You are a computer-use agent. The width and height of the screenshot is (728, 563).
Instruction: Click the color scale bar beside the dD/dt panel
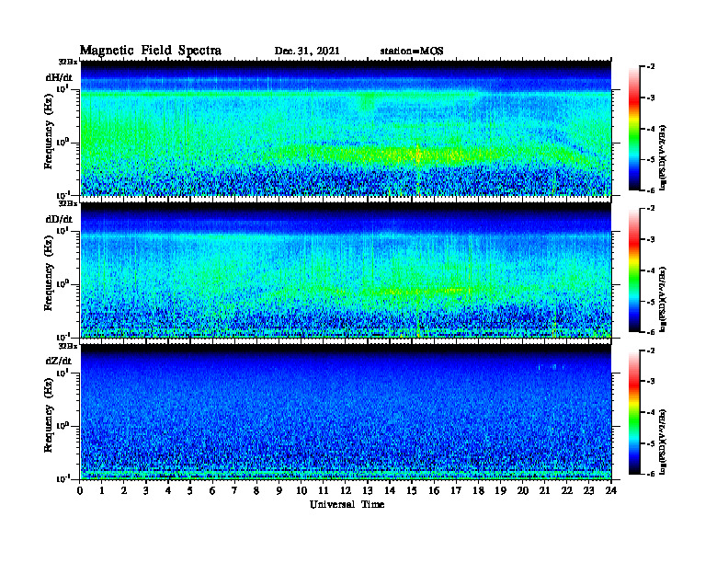click(634, 270)
